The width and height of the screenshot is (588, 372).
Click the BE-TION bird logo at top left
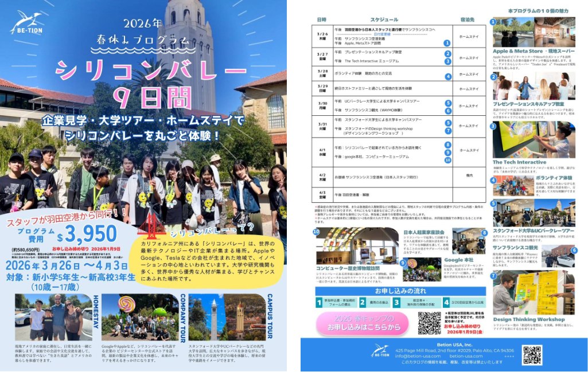[25, 24]
